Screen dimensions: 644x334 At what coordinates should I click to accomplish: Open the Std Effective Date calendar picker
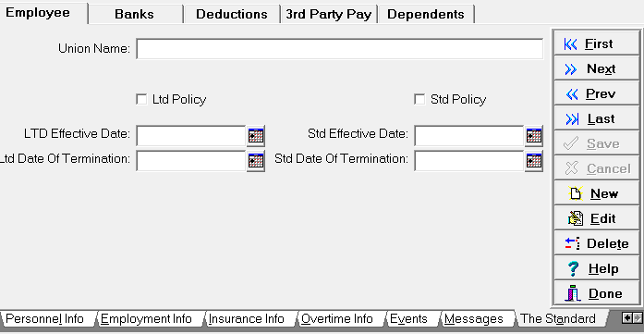(534, 136)
